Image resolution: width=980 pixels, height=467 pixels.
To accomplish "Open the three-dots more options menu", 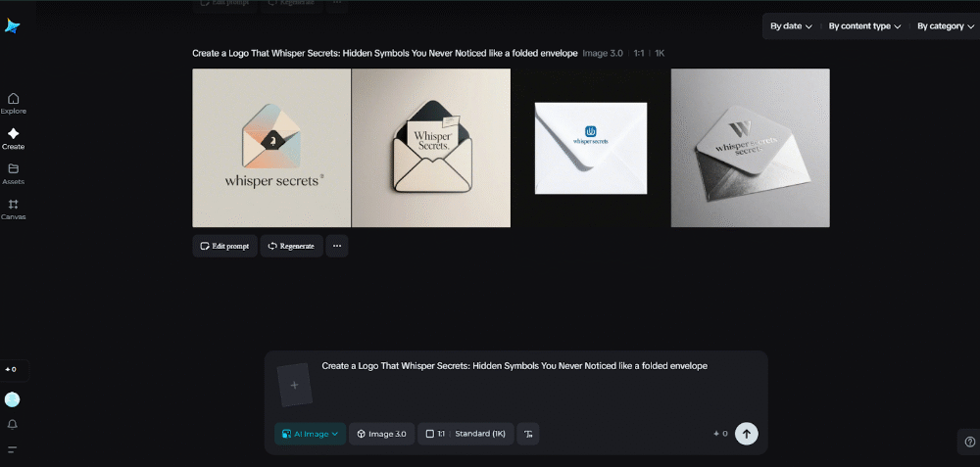I will [x=337, y=246].
